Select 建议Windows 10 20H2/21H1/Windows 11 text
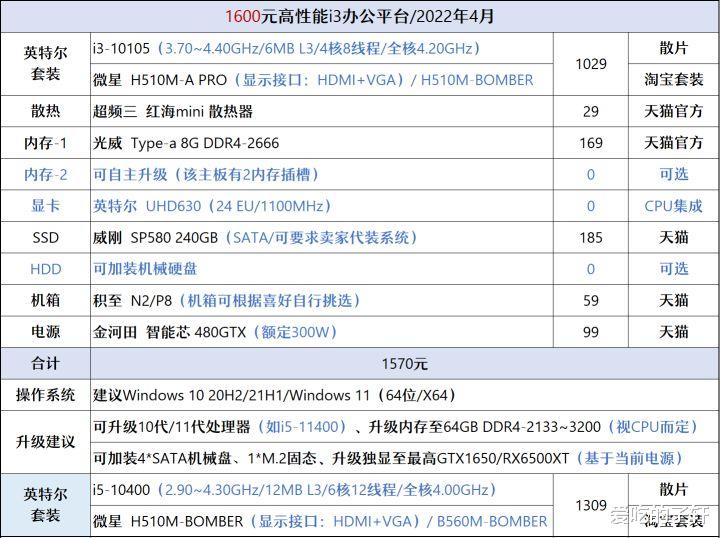 274,395
